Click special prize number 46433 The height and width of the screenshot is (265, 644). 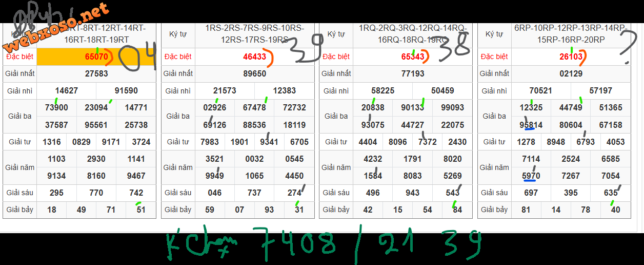(x=254, y=57)
